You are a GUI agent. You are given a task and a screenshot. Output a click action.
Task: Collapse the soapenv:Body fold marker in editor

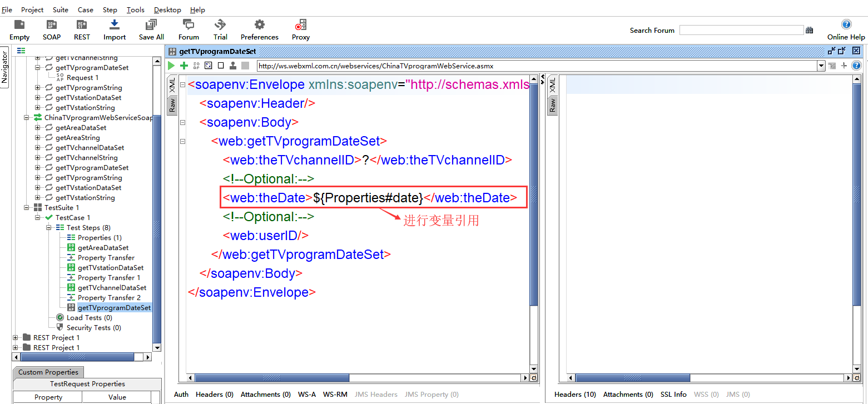pyautogui.click(x=182, y=122)
